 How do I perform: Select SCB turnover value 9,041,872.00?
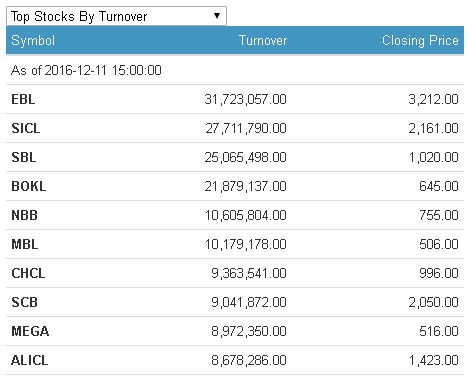coord(249,302)
